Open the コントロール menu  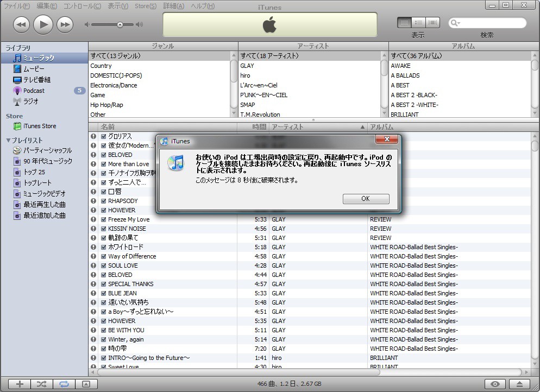tap(83, 6)
